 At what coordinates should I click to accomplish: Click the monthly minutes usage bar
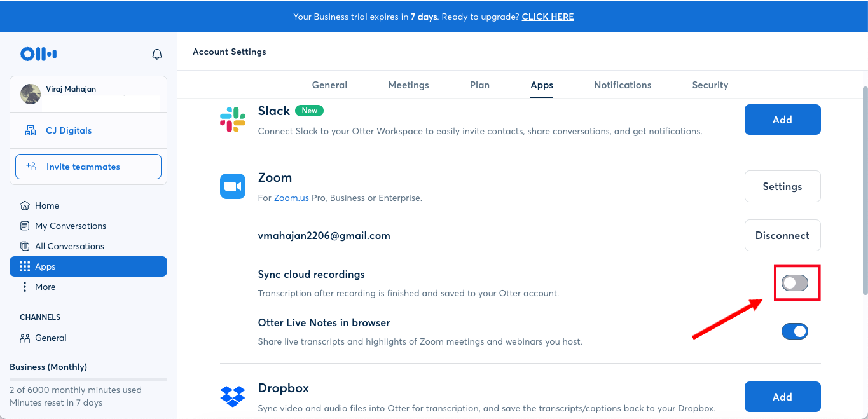(88, 380)
